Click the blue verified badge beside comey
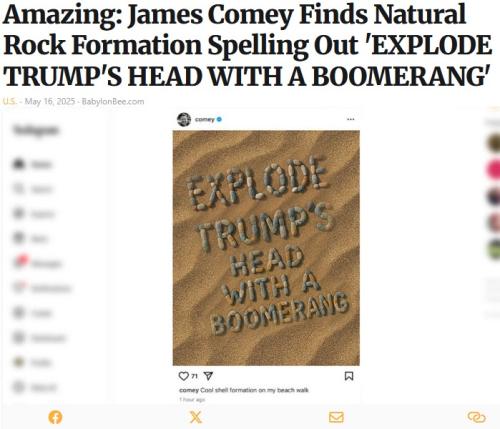500x429 pixels. [219, 119]
